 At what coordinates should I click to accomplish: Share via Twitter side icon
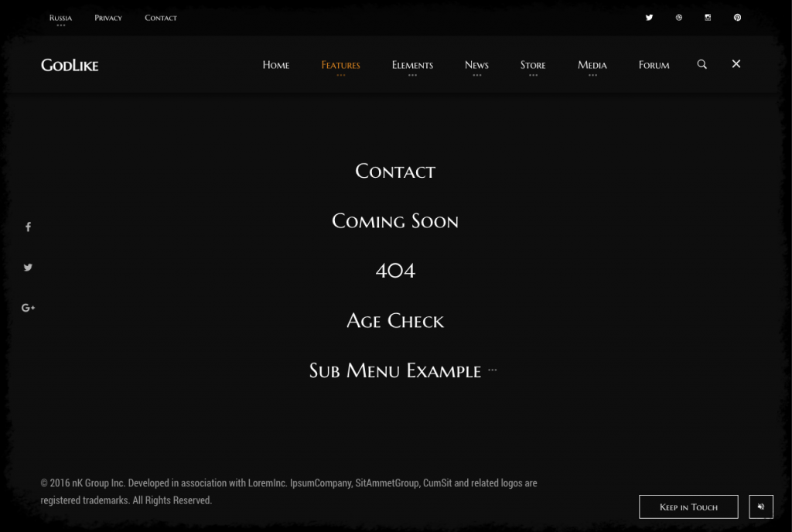pyautogui.click(x=29, y=267)
